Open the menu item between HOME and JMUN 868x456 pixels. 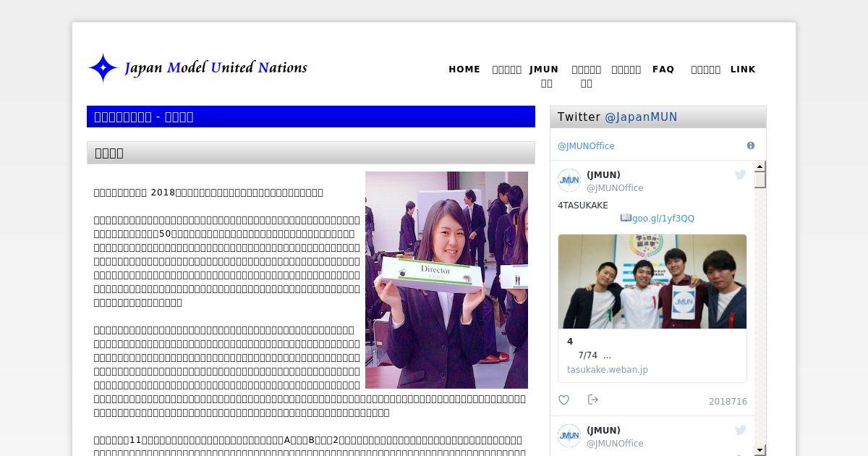(507, 69)
